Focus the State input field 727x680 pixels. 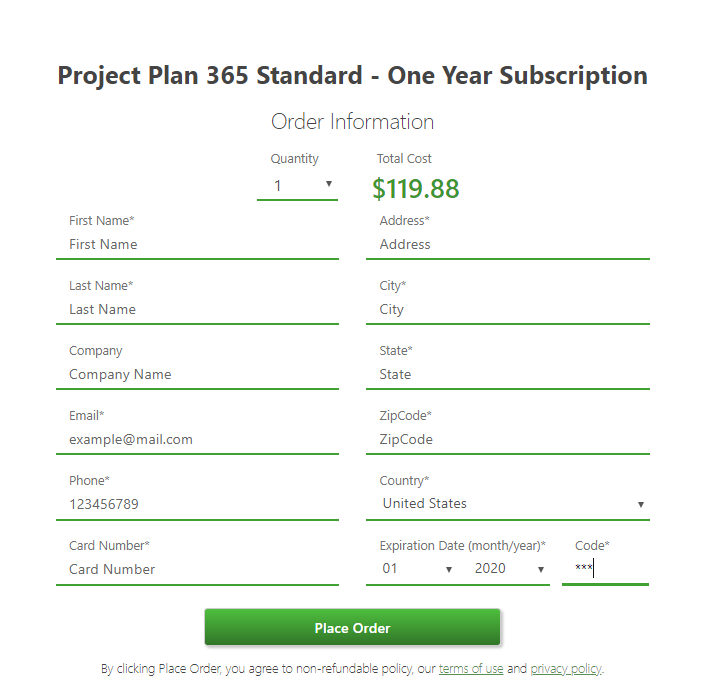pos(508,375)
